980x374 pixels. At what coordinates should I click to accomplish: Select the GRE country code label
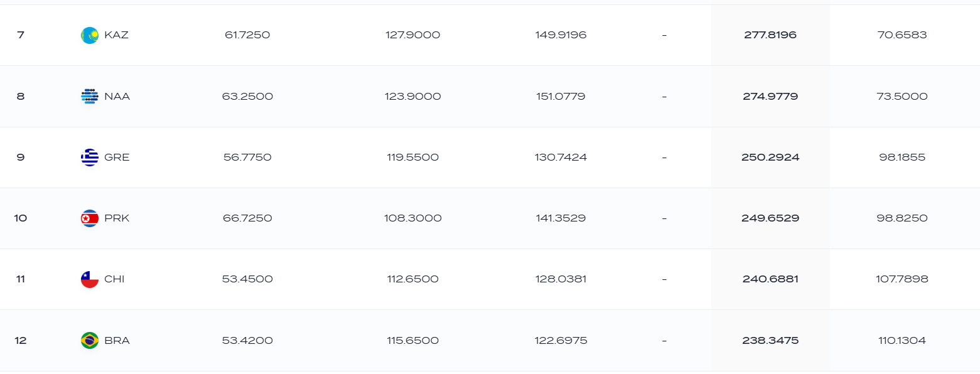click(117, 158)
